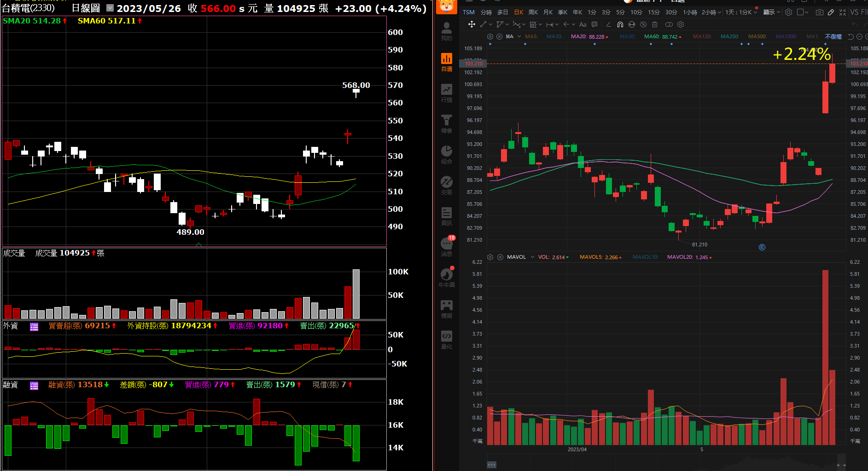Click the zoom out minus button

[x=859, y=36]
